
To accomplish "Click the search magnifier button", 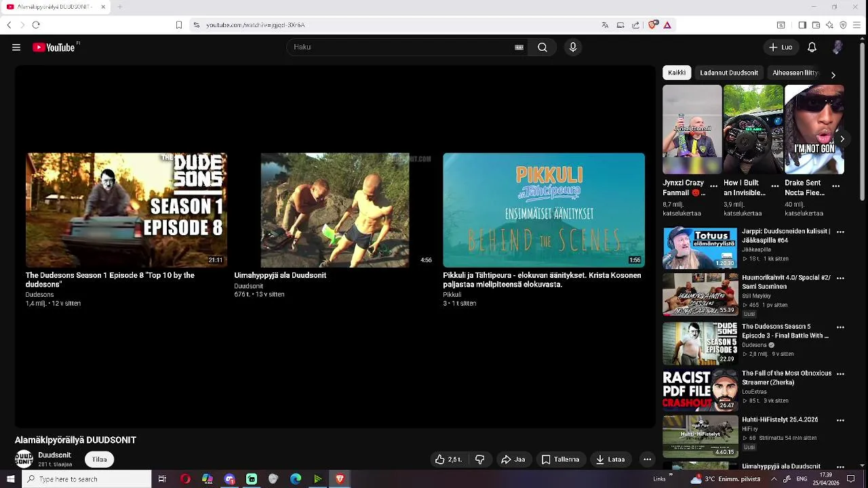I will click(542, 47).
